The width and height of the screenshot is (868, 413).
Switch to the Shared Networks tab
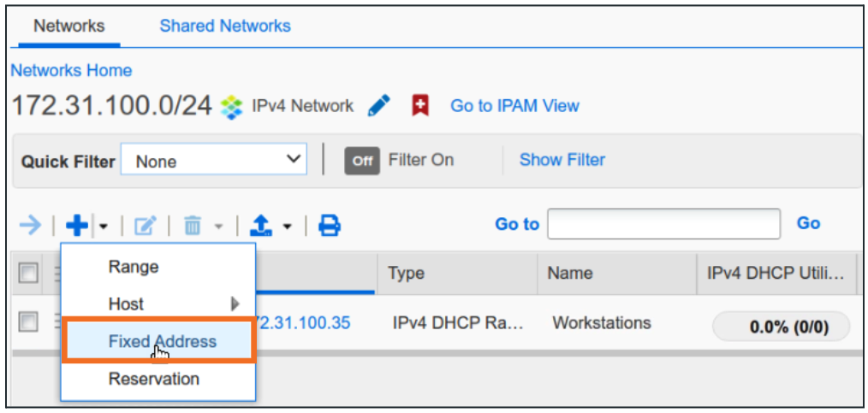point(225,26)
